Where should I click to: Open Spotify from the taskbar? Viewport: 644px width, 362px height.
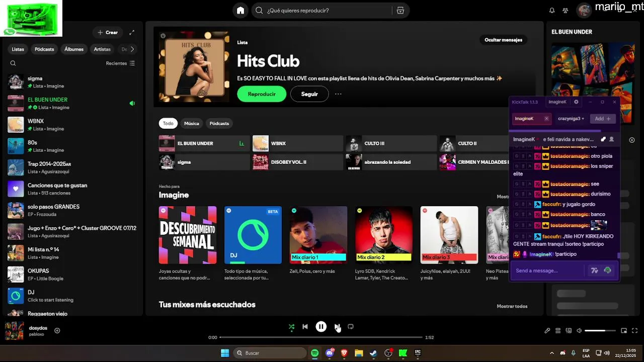314,353
